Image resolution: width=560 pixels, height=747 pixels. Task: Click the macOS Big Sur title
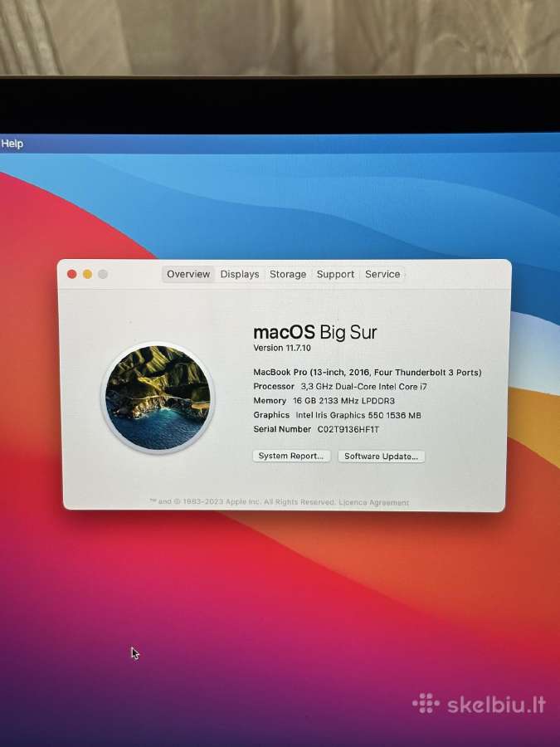pos(314,332)
